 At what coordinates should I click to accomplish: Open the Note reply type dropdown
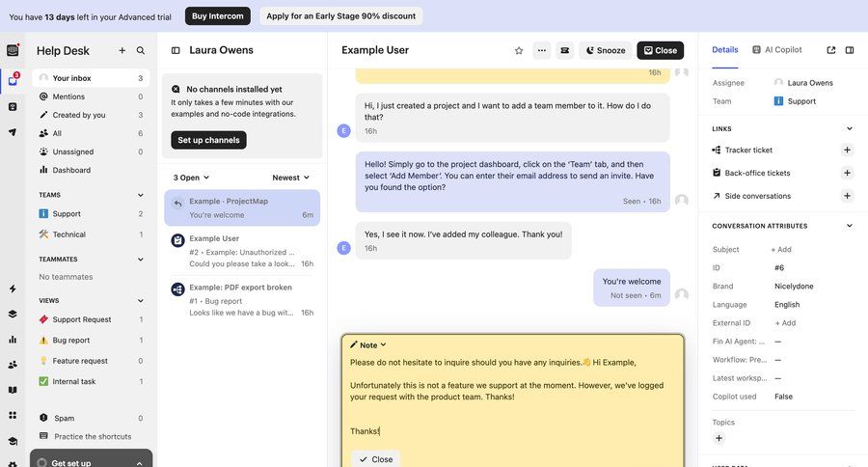click(368, 344)
